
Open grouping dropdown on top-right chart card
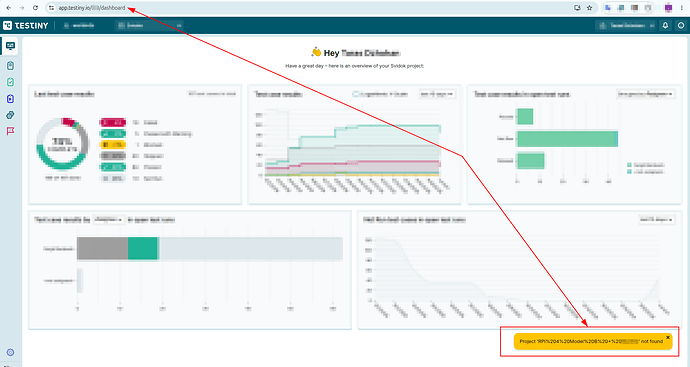point(646,94)
